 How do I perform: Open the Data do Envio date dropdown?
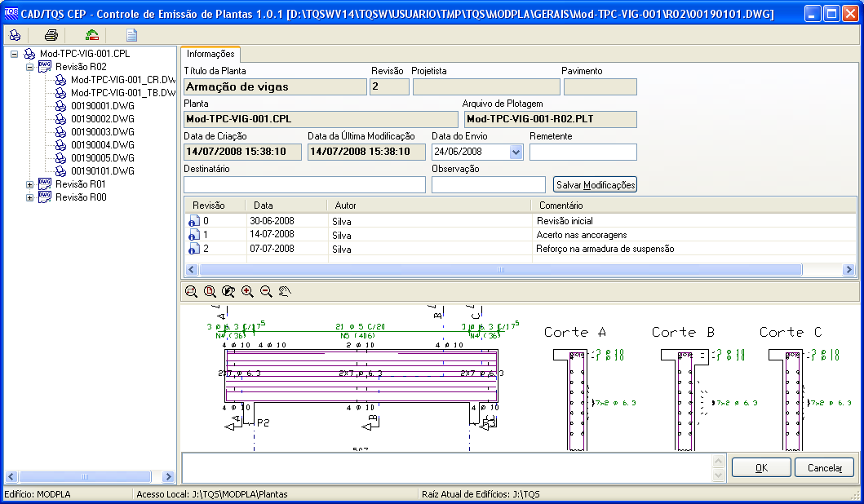(x=516, y=152)
